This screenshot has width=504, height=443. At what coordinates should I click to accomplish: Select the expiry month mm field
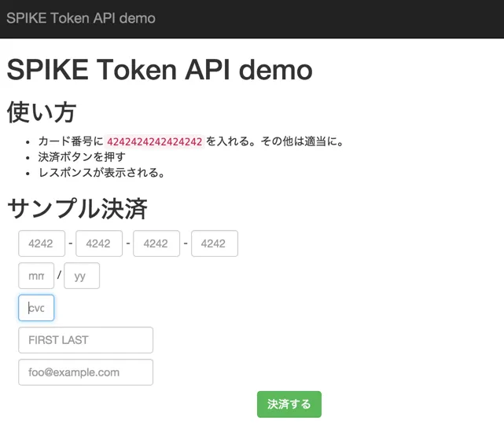tap(36, 276)
